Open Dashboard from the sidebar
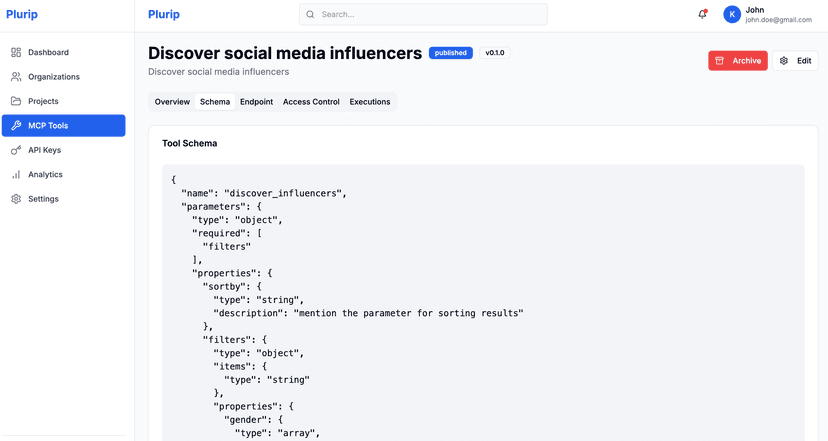The width and height of the screenshot is (828, 441). [x=63, y=52]
